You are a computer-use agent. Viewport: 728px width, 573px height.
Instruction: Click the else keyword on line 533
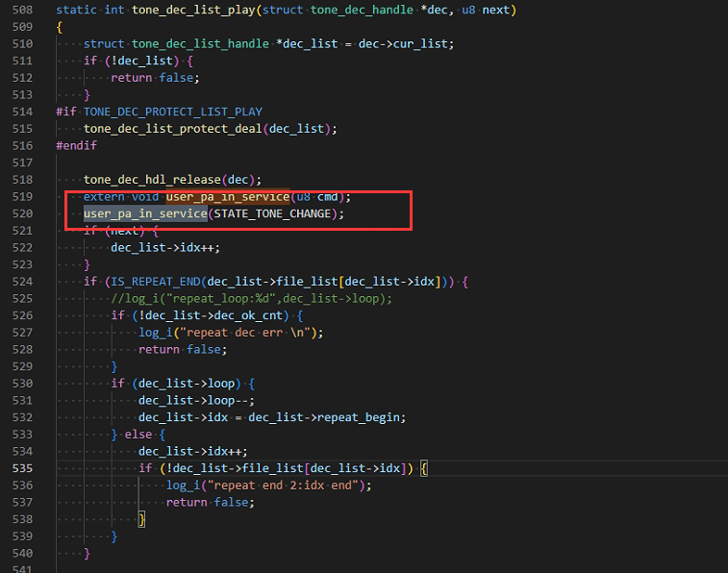[138, 435]
